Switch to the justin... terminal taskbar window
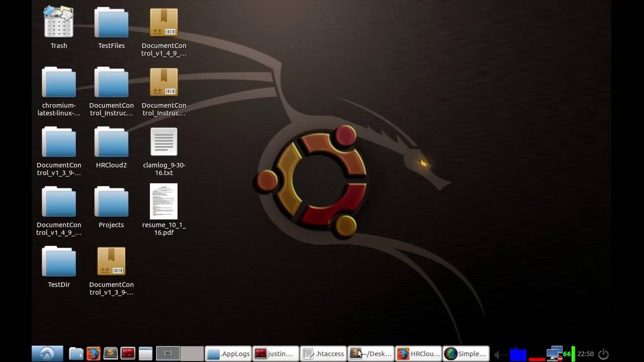644x362 pixels. (276, 354)
